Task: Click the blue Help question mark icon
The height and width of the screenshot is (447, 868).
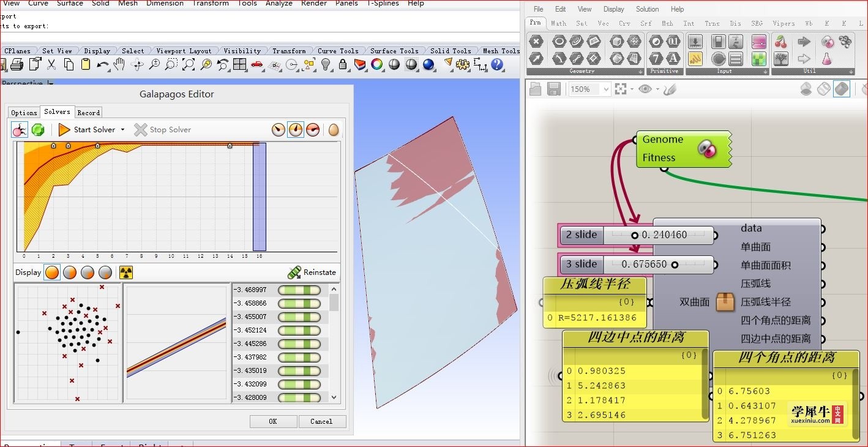Action: (x=496, y=64)
